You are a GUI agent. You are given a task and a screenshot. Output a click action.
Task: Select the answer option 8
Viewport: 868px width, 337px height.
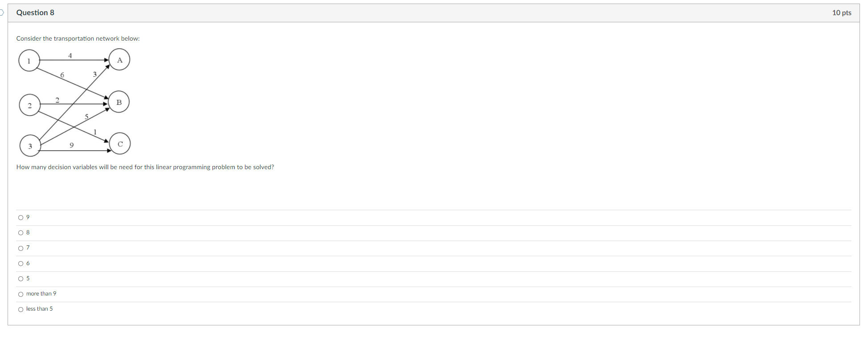(21, 233)
